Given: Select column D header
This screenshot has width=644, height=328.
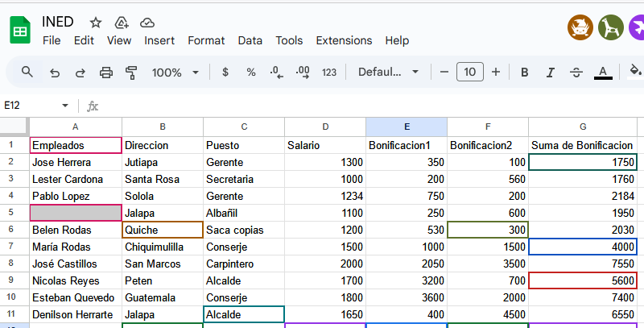Looking at the screenshot, I should coord(325,127).
